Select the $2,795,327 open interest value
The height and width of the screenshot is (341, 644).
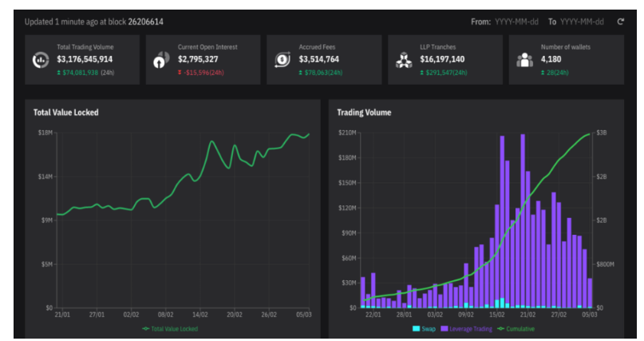coord(198,59)
